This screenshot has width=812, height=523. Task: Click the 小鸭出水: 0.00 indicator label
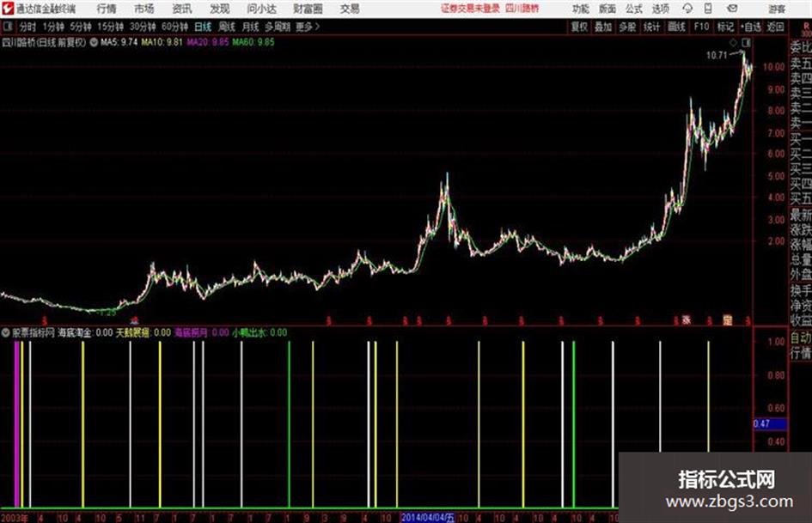pyautogui.click(x=259, y=332)
